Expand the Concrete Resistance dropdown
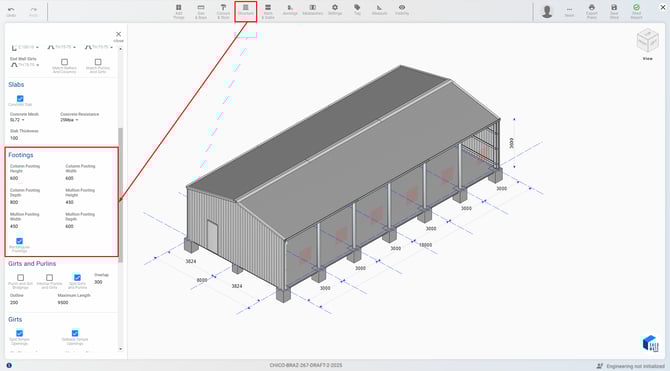Viewport: 670px width, 371px height. pos(69,120)
